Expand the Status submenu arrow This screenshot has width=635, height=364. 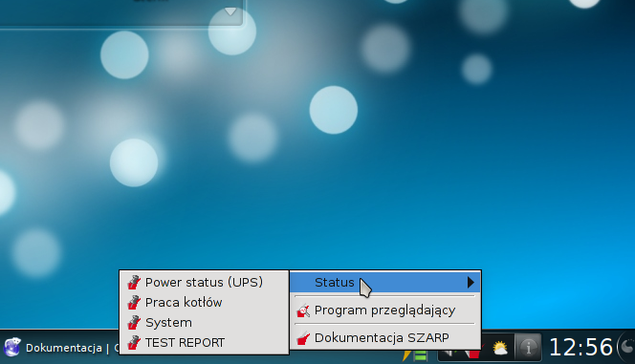click(471, 282)
